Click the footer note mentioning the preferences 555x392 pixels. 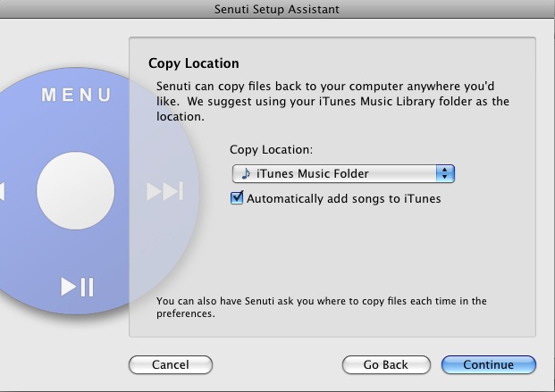pos(322,307)
